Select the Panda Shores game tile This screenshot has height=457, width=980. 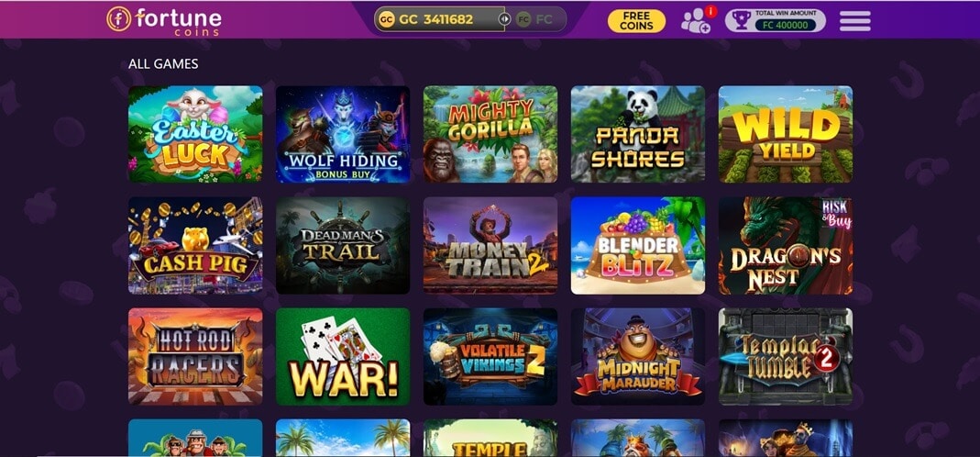[x=638, y=134]
